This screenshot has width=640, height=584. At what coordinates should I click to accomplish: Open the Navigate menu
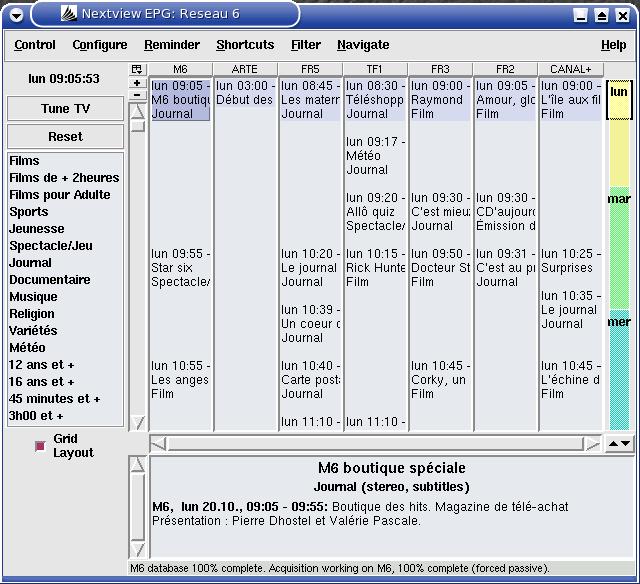363,45
